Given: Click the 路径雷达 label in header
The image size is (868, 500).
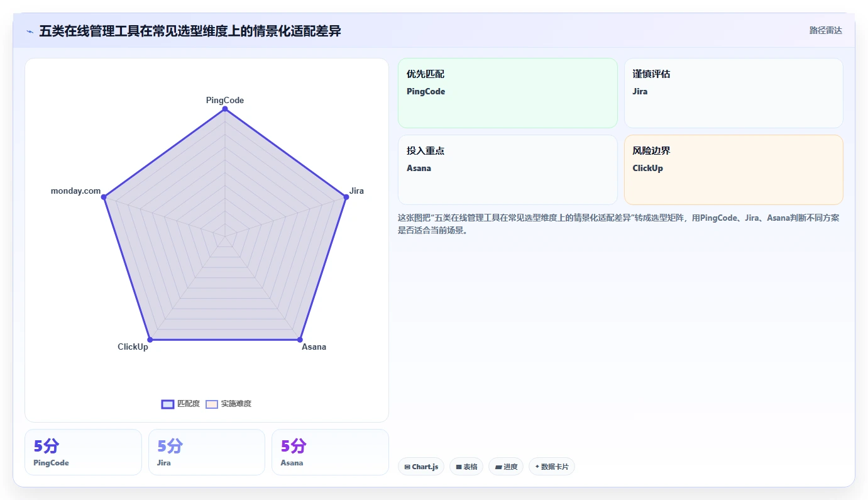Looking at the screenshot, I should pyautogui.click(x=825, y=30).
